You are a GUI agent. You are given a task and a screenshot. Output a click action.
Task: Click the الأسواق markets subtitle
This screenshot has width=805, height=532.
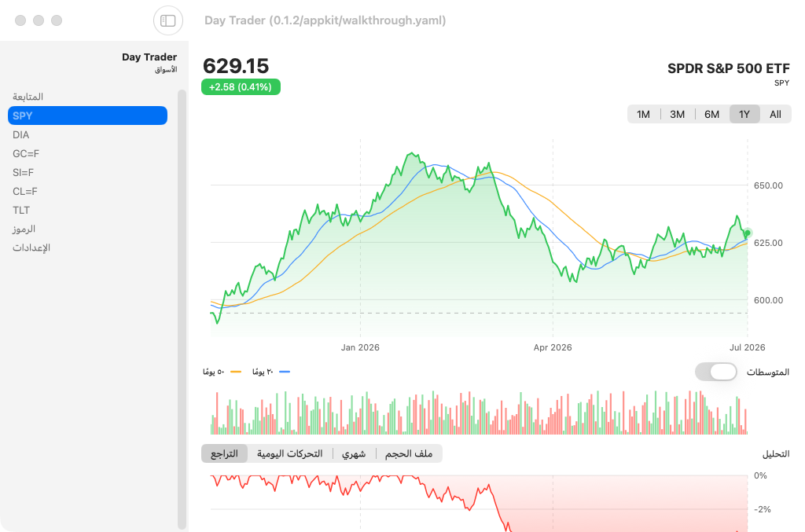(x=166, y=69)
